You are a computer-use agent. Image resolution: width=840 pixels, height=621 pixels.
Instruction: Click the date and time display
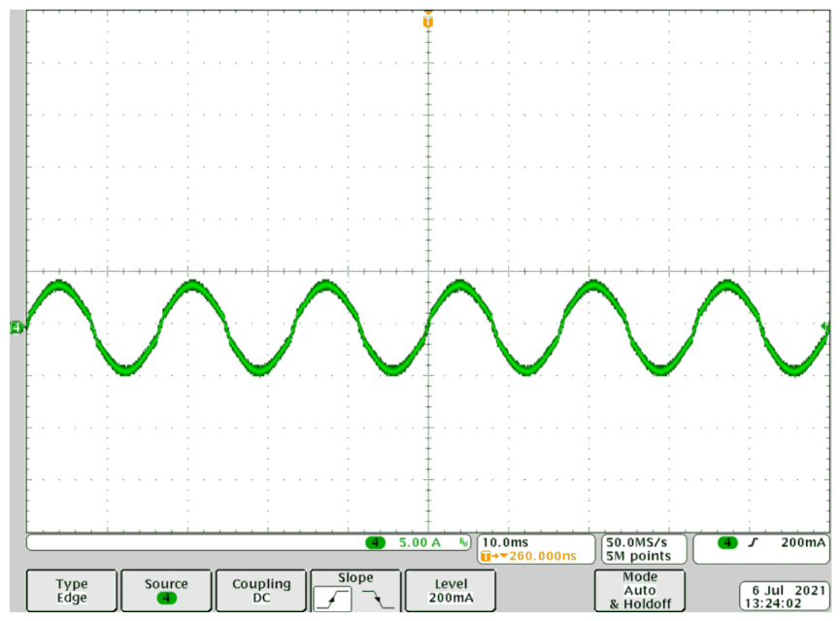[x=783, y=596]
